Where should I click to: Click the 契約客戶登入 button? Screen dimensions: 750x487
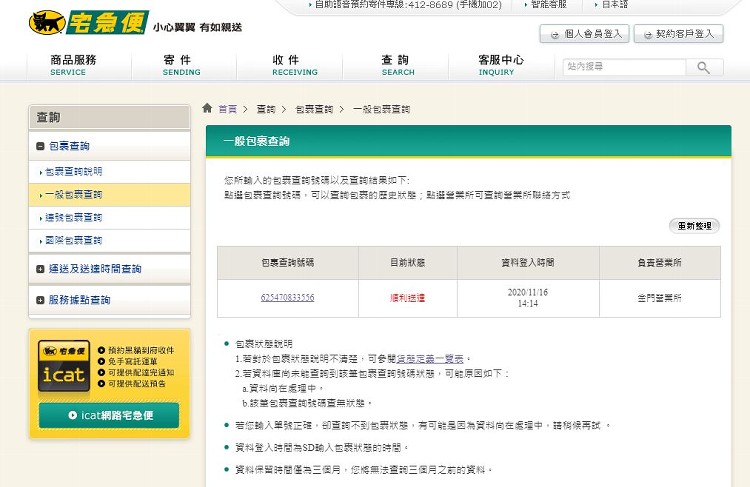pyautogui.click(x=678, y=34)
